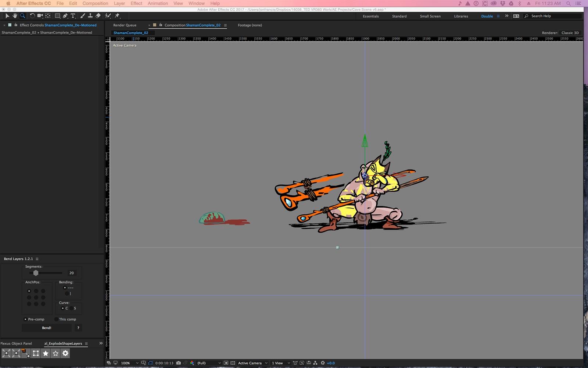This screenshot has height=368, width=588.
Task: Select the Eraser tool
Action: click(98, 16)
